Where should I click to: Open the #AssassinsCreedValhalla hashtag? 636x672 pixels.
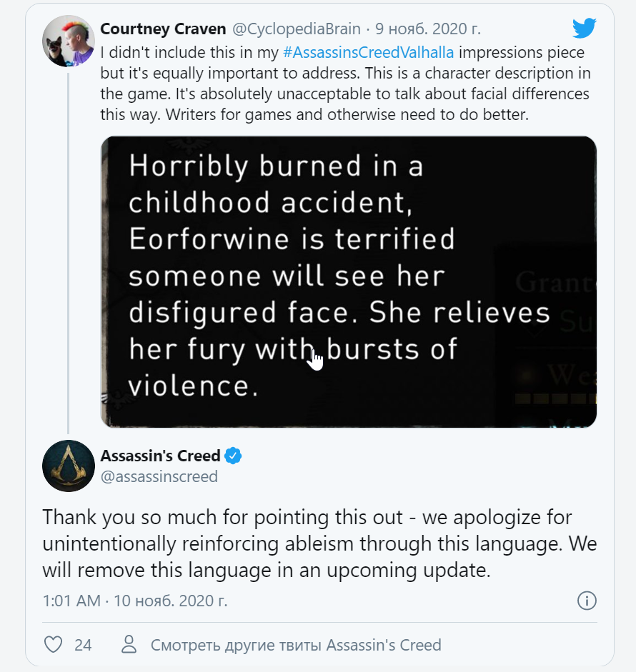point(368,53)
